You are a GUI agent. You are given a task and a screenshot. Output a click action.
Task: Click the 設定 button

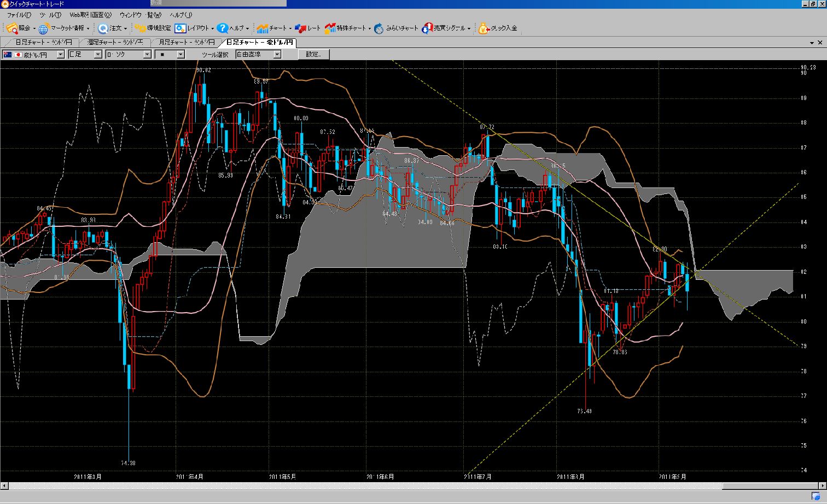point(314,54)
